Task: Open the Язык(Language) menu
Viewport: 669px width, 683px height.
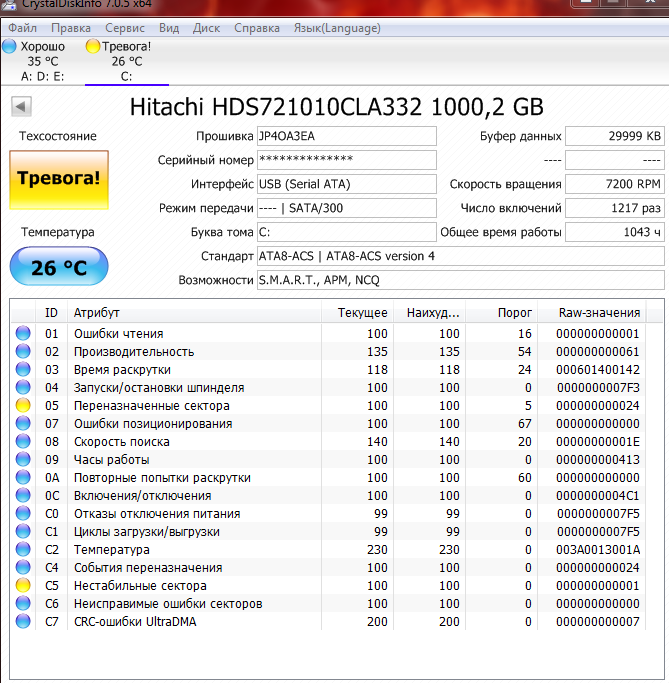Action: pyautogui.click(x=334, y=28)
